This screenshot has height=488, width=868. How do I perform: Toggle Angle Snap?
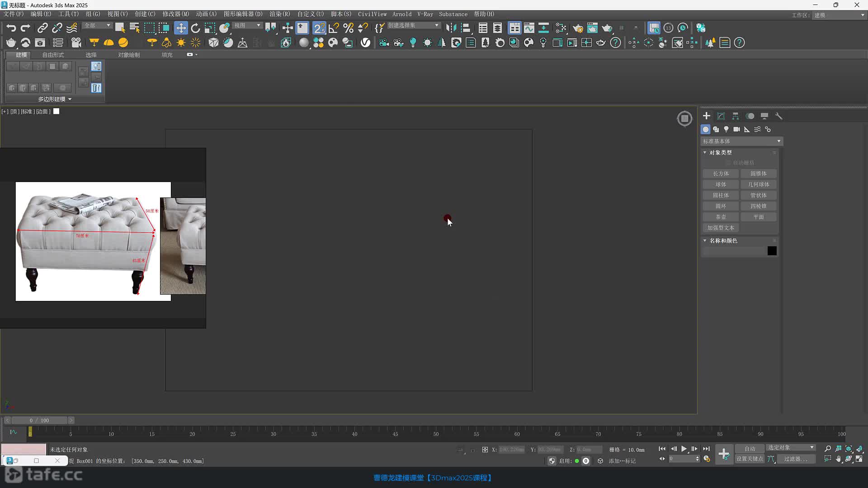coord(334,28)
